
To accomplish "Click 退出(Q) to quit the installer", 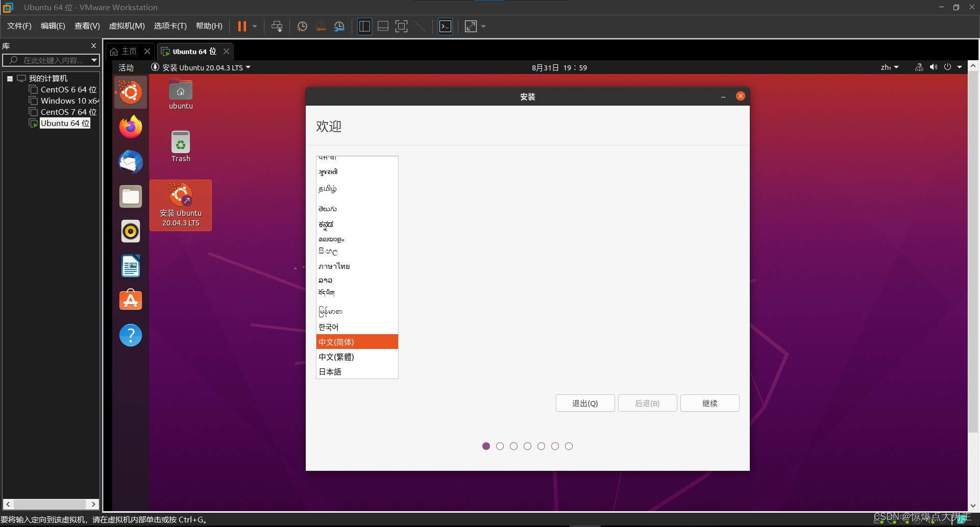I will click(585, 403).
